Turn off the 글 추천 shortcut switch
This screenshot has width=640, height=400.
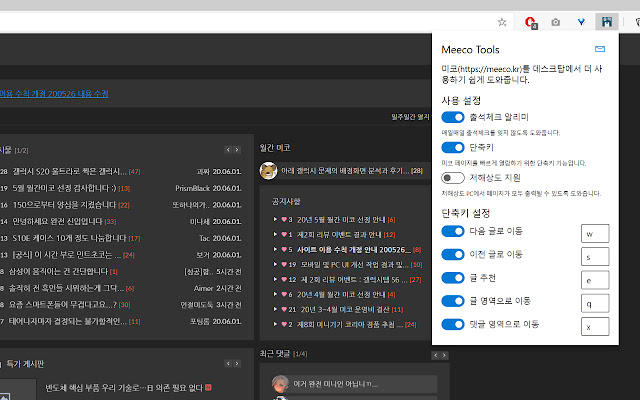coord(453,278)
